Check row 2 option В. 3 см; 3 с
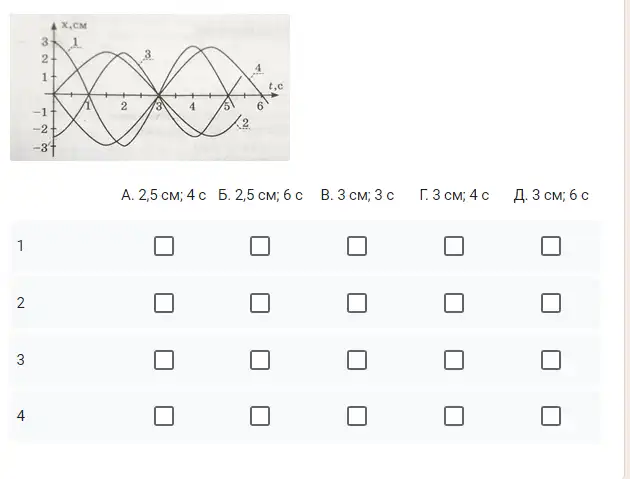The image size is (630, 479). click(357, 303)
